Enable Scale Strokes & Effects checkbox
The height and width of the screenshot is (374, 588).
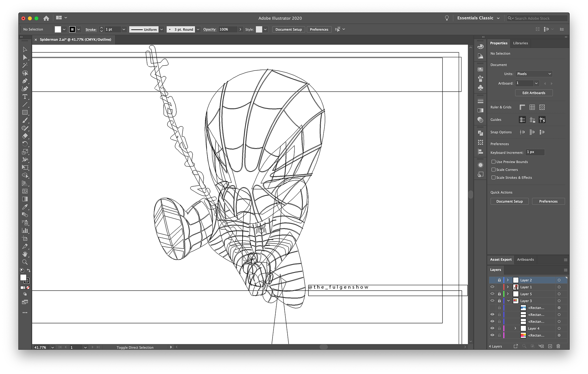point(493,178)
